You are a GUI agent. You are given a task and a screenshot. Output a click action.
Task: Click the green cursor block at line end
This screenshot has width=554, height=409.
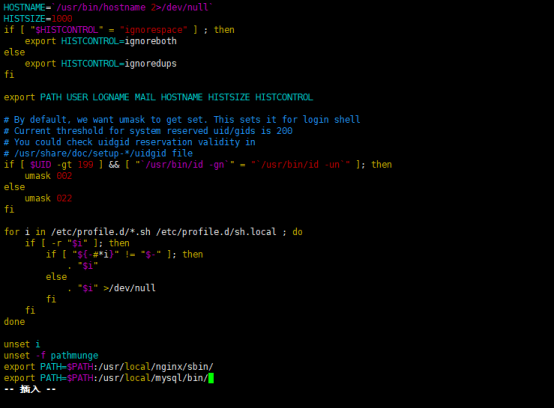[x=211, y=378]
